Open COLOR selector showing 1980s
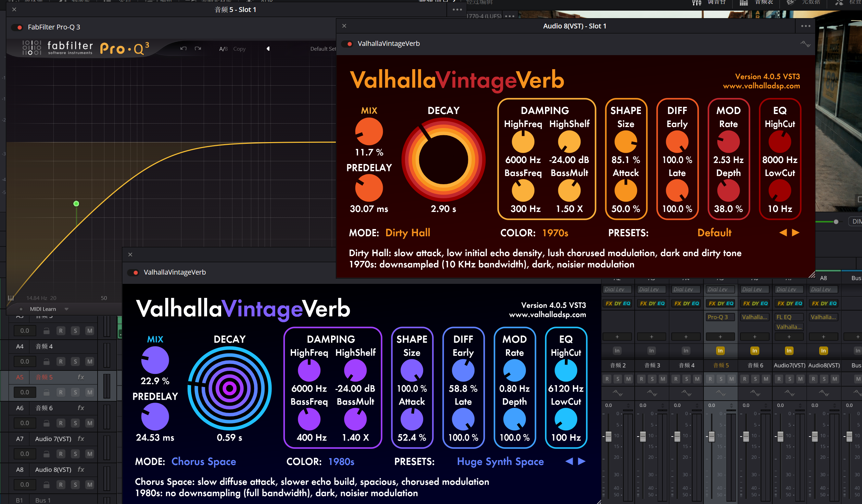 click(341, 462)
